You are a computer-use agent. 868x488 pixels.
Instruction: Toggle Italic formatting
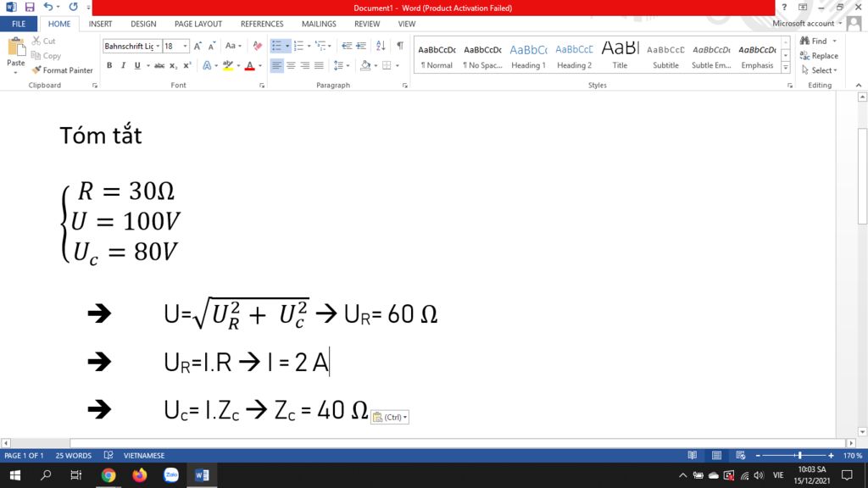point(124,65)
